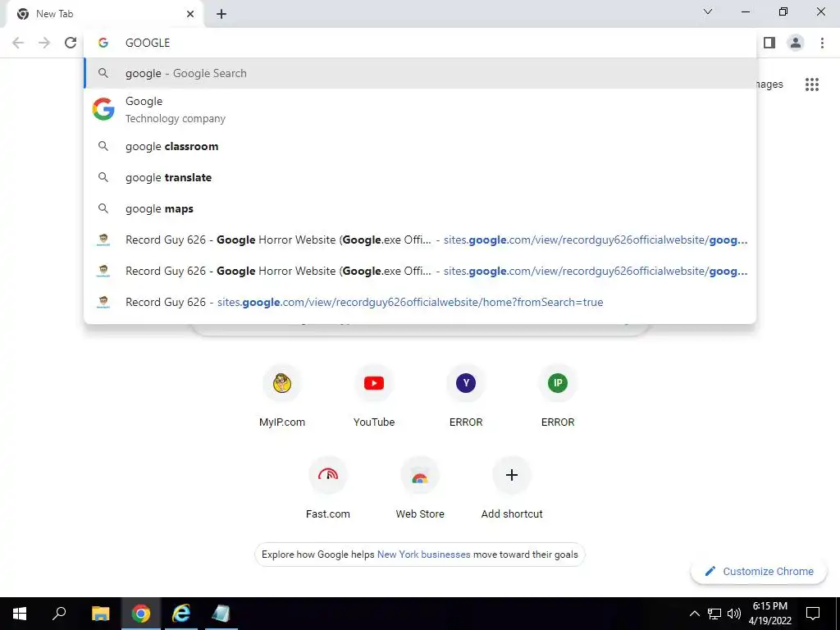Click the browser Back arrow
The height and width of the screenshot is (630, 840).
(x=18, y=43)
